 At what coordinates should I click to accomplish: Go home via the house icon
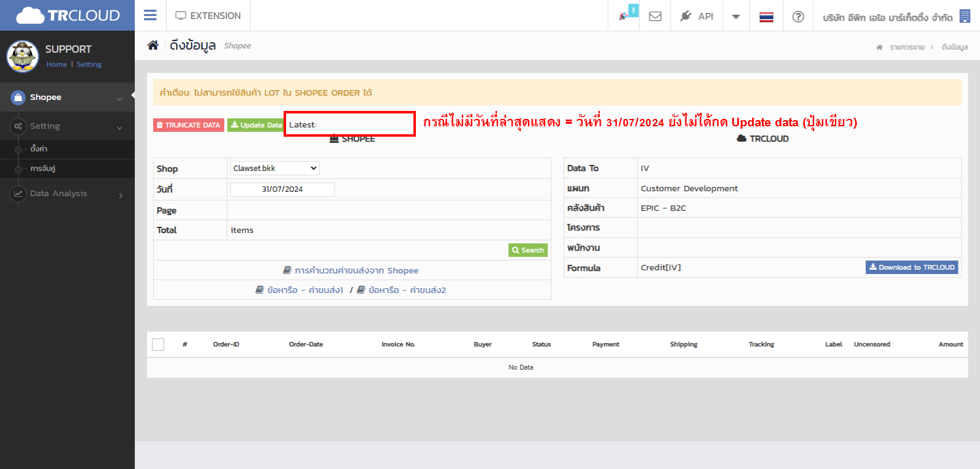point(153,45)
